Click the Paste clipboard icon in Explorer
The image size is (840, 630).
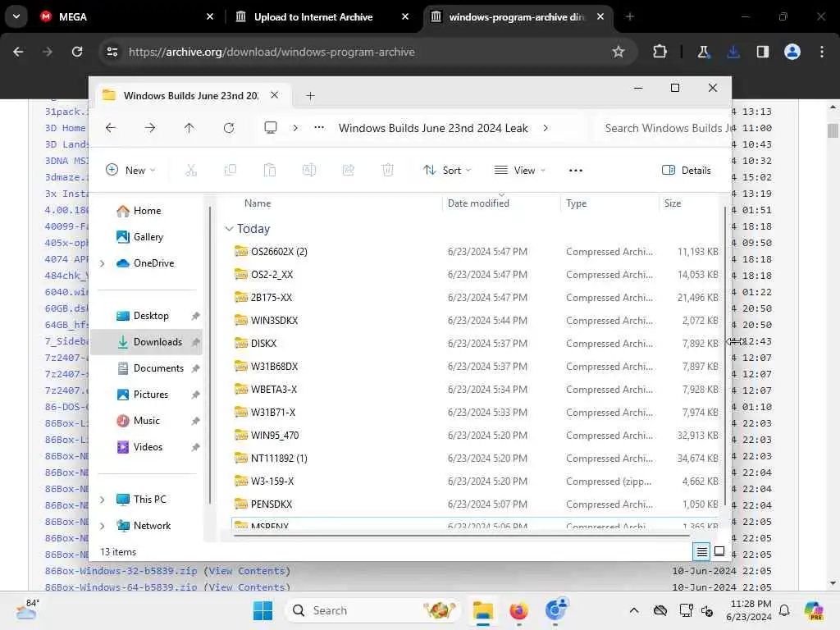pos(269,171)
